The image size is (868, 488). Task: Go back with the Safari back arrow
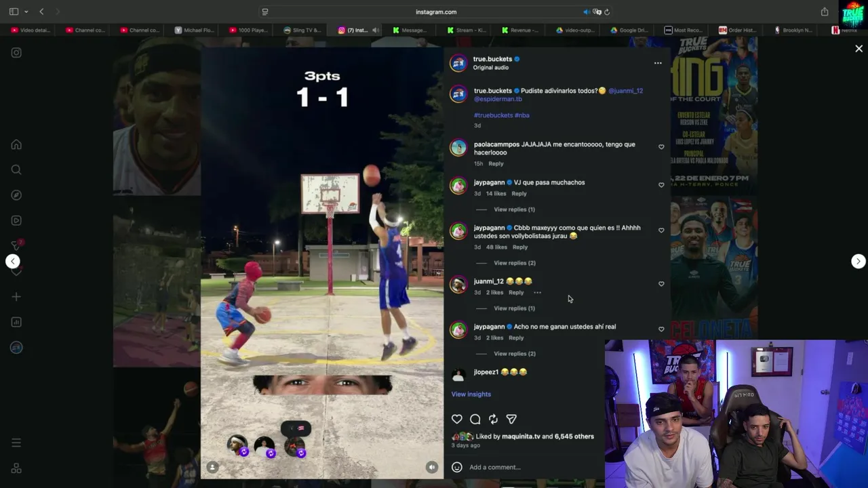(41, 12)
